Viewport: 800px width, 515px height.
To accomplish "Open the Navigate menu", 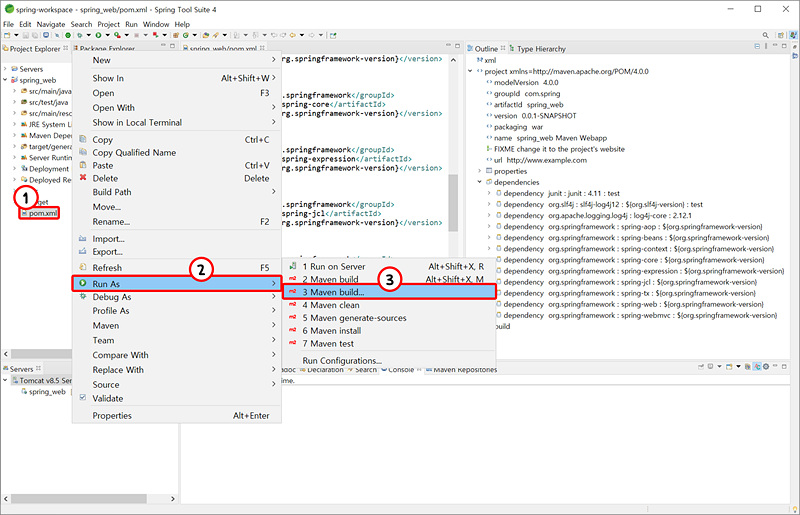I will [x=51, y=24].
